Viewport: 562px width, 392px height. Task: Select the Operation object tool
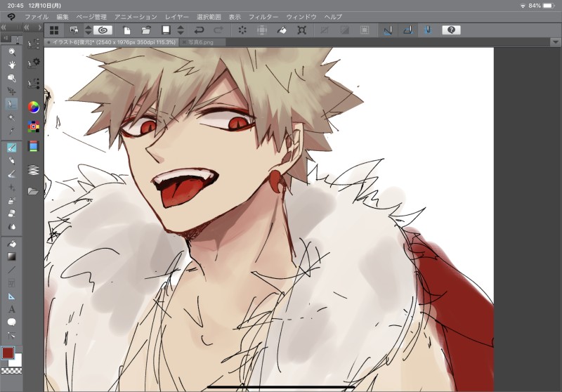tap(12, 78)
